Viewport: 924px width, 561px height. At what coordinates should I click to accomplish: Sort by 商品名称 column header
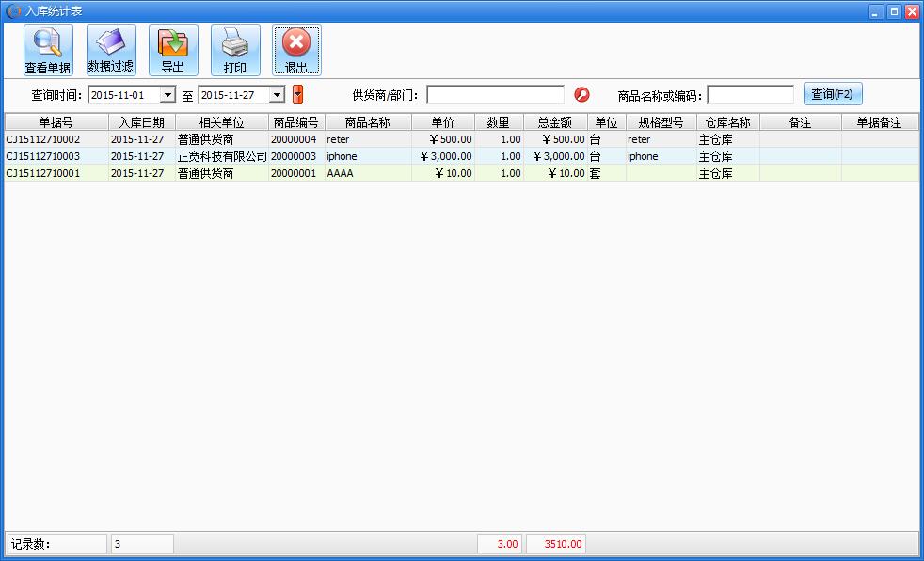[x=368, y=122]
